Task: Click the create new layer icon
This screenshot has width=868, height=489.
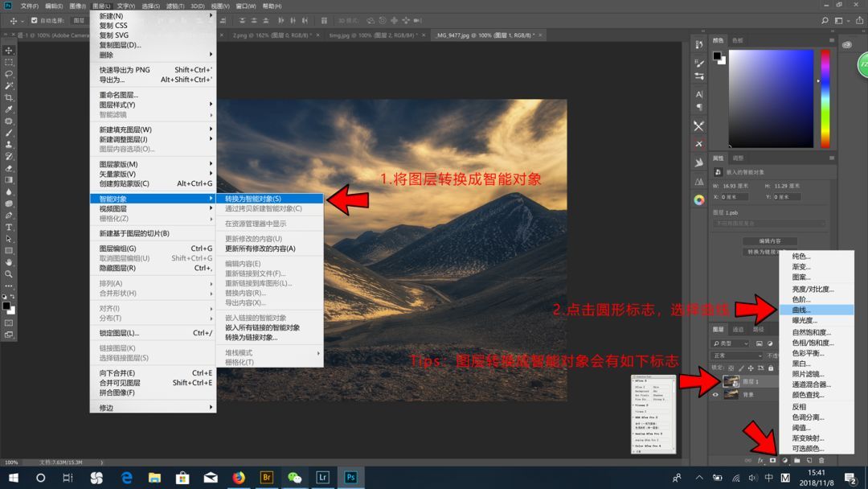Action: pos(809,460)
